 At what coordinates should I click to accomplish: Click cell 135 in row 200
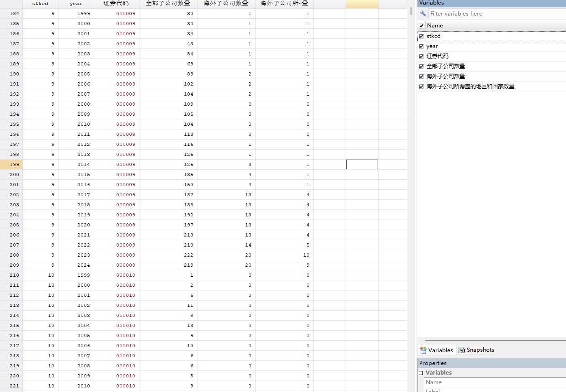point(168,175)
